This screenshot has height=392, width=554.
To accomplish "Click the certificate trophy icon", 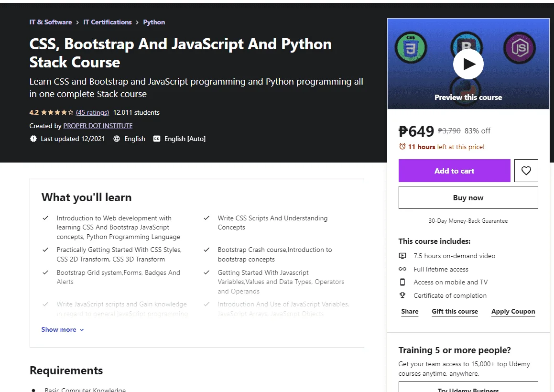I will [402, 295].
